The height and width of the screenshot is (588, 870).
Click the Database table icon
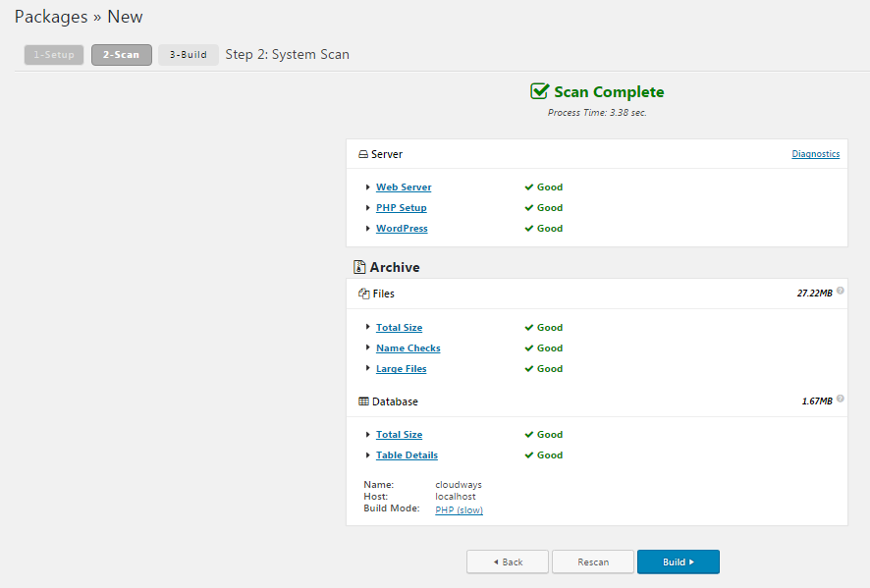click(x=363, y=401)
